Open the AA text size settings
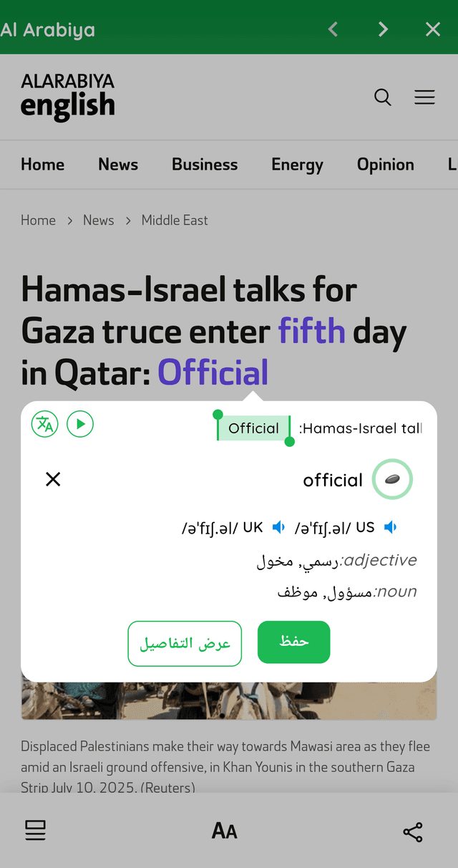Screen dimensions: 458x868 click(x=225, y=831)
